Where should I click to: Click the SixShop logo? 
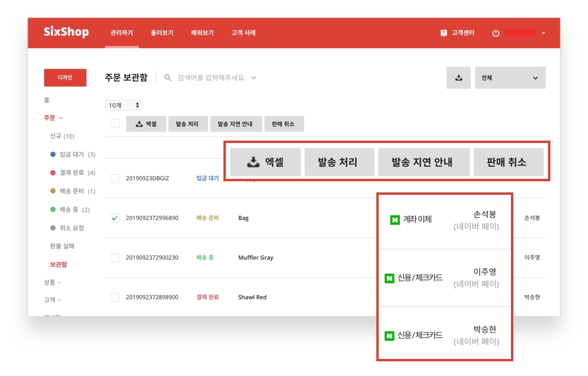tap(66, 32)
